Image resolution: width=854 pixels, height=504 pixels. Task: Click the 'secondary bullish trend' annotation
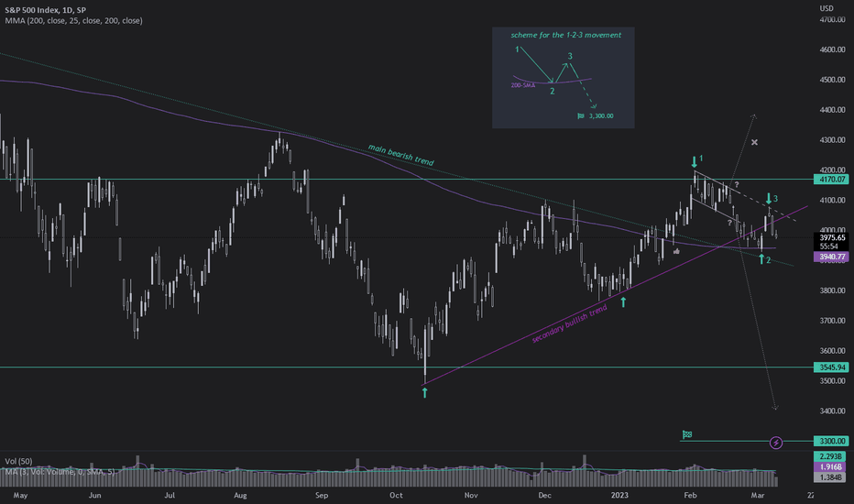[x=569, y=323]
